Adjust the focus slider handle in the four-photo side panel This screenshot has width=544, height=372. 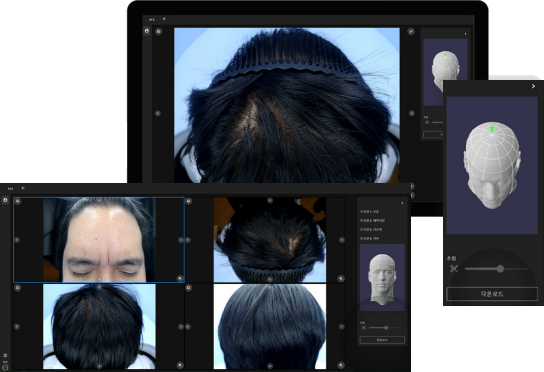(386, 328)
